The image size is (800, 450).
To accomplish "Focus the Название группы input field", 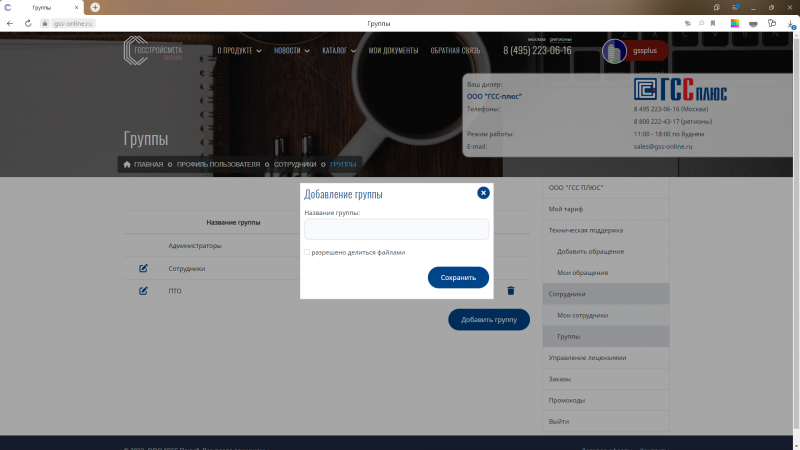I will pos(396,229).
